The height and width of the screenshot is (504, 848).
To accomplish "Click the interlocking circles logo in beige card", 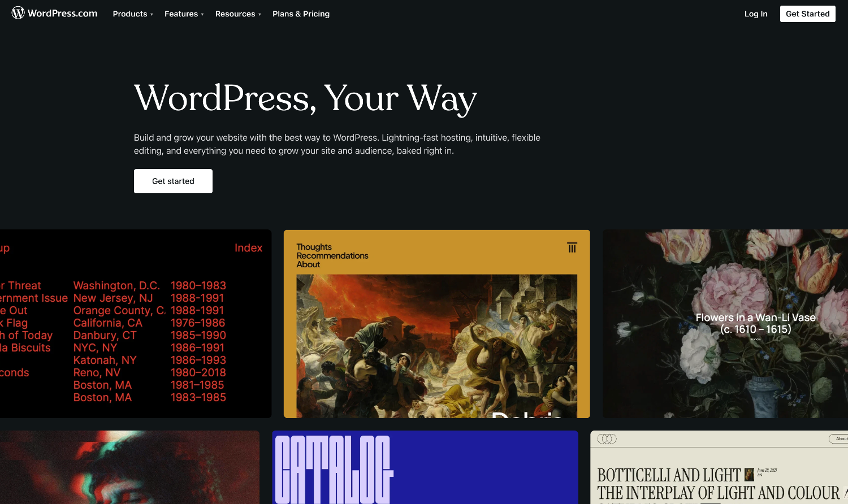I will click(x=607, y=439).
